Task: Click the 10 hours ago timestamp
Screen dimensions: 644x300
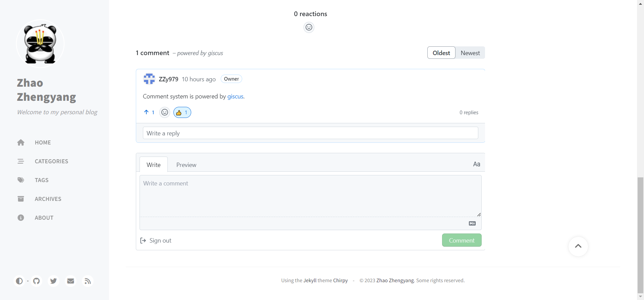Action: point(199,79)
